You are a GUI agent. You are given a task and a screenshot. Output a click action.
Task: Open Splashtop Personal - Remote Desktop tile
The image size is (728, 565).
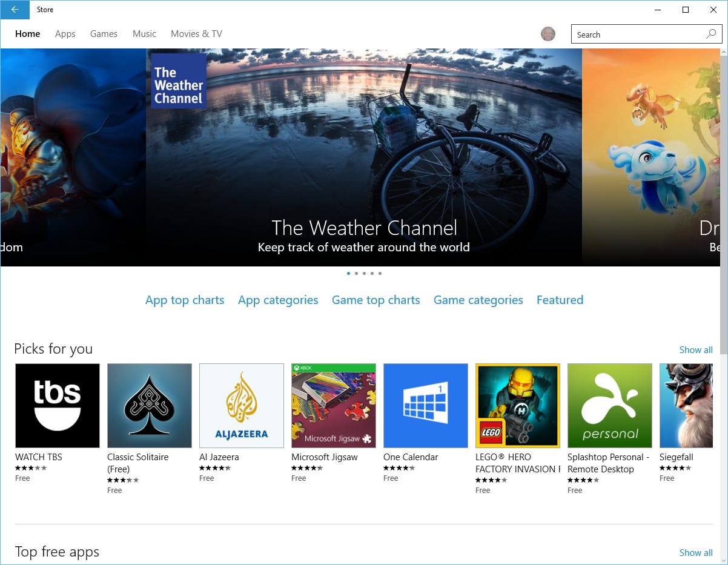coord(609,405)
